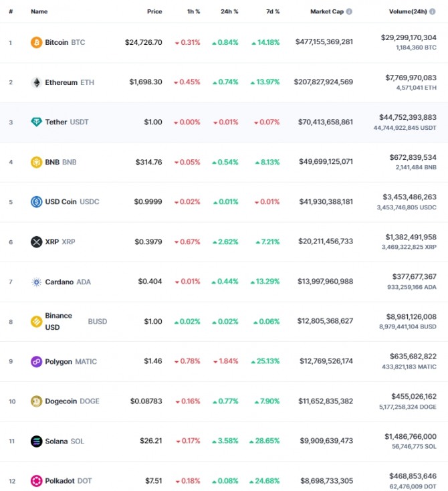Screen dimensions: 448x491
Task: Click the Ethereum diamond logo icon
Action: pyautogui.click(x=36, y=82)
